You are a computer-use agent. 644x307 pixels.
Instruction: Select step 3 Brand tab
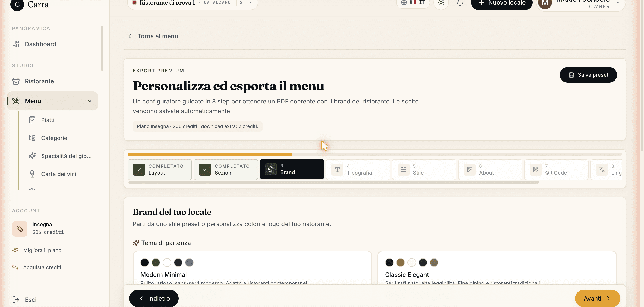[292, 169]
